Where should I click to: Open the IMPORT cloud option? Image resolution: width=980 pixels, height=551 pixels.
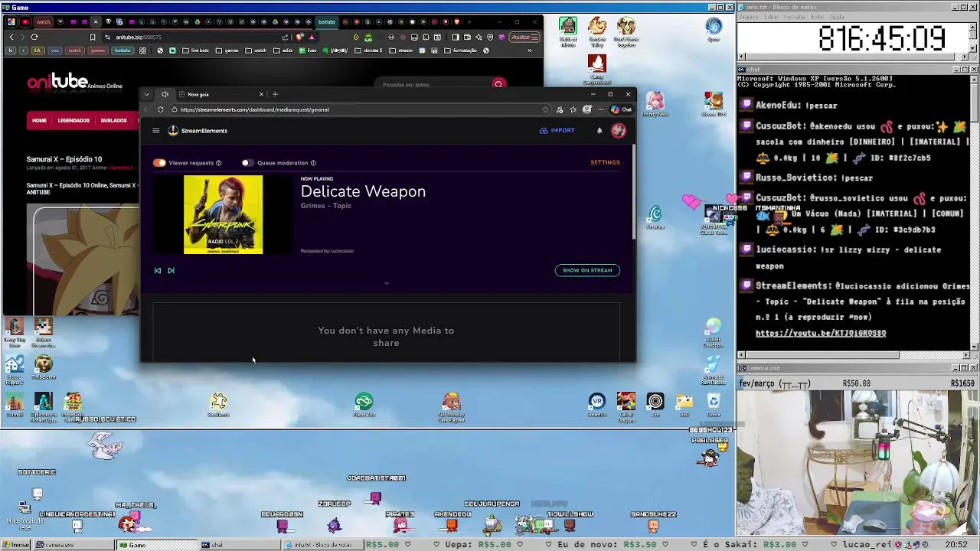(x=557, y=131)
